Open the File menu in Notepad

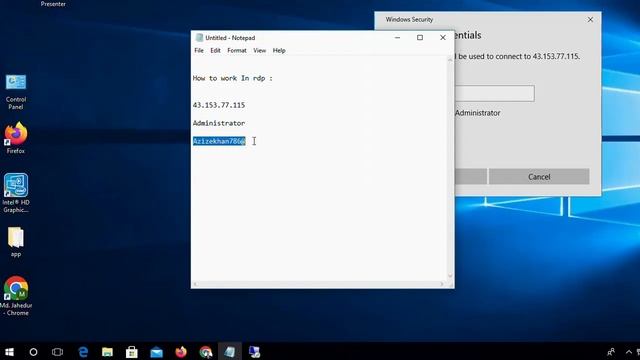point(199,51)
